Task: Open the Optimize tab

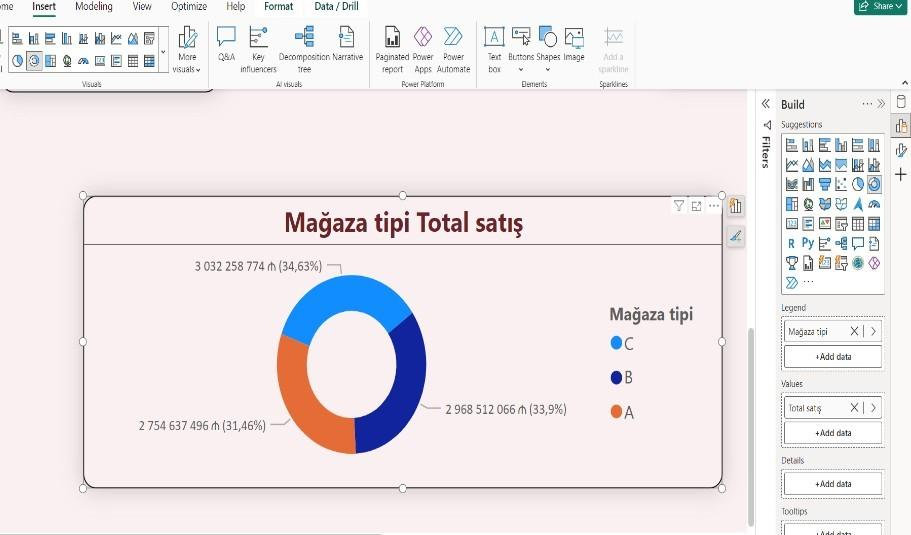Action: [x=189, y=6]
